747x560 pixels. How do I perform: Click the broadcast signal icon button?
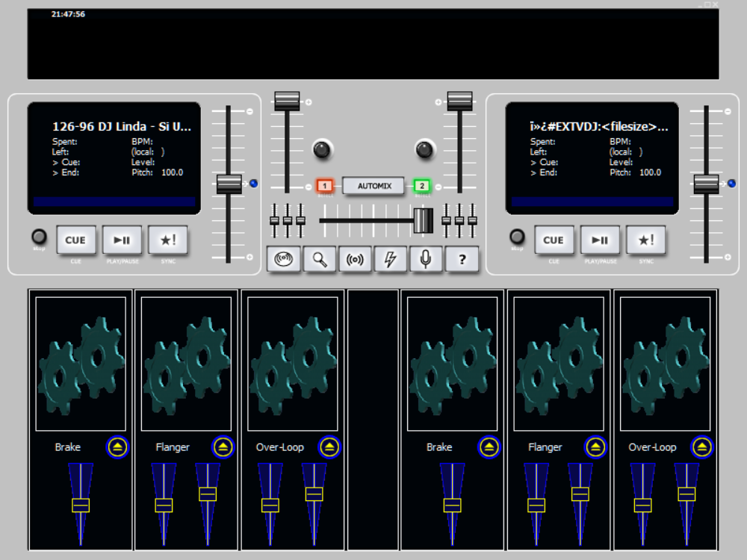355,259
